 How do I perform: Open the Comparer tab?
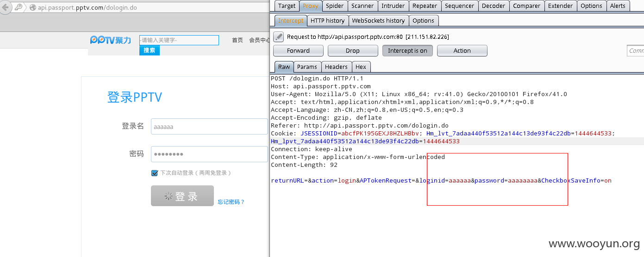click(526, 6)
